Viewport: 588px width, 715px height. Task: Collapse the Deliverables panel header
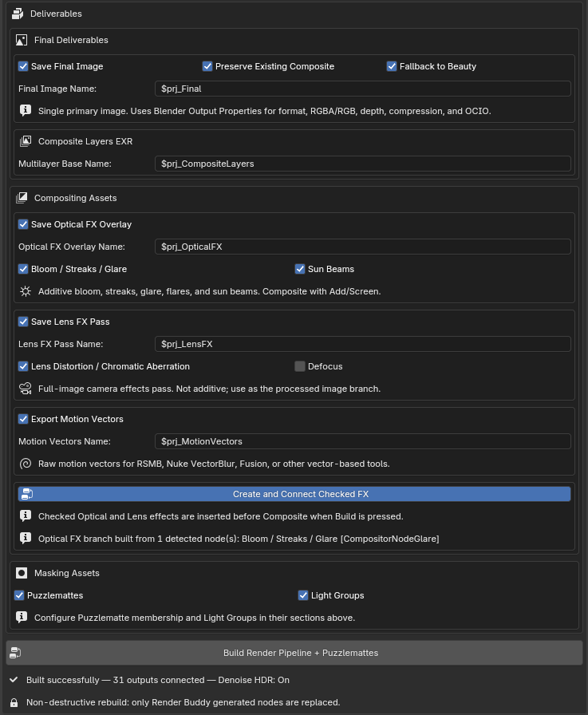(56, 14)
